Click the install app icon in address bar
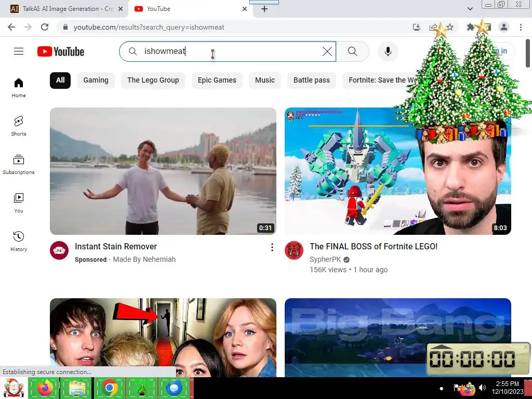Screen dimensions: 532x399 point(416,27)
